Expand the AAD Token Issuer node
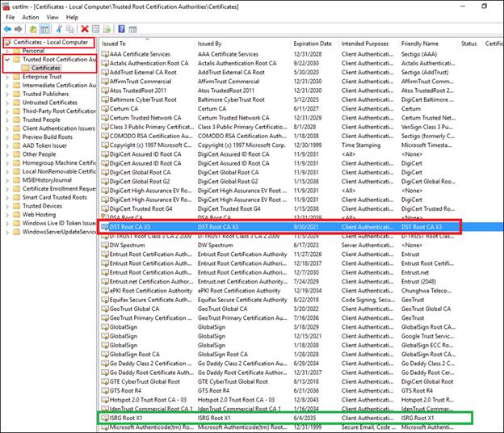The width and height of the screenshot is (504, 433). coord(7,146)
